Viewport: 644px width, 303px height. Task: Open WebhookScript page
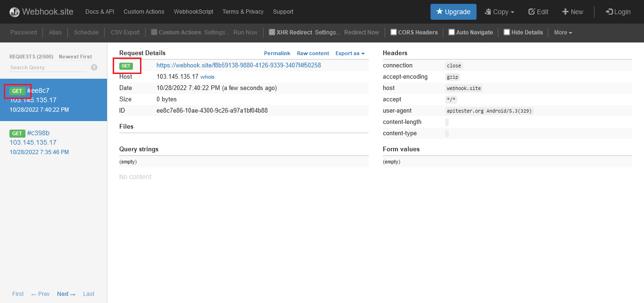coord(193,12)
